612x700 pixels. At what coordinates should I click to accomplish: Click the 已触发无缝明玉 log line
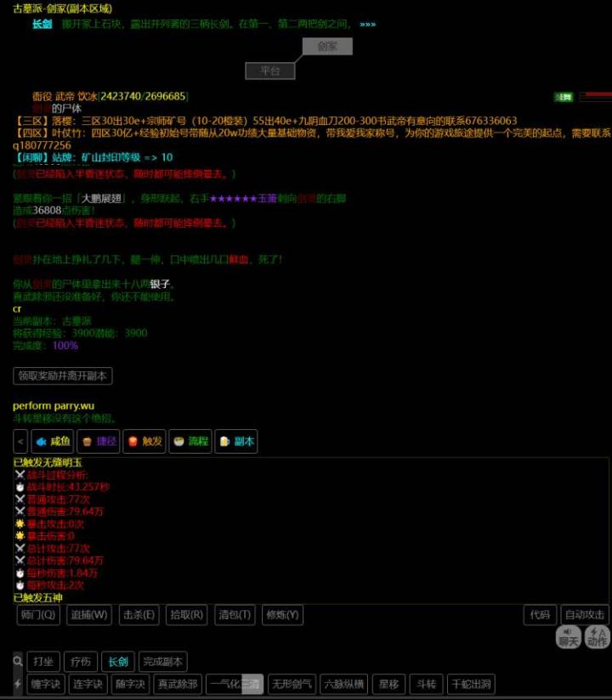click(48, 462)
